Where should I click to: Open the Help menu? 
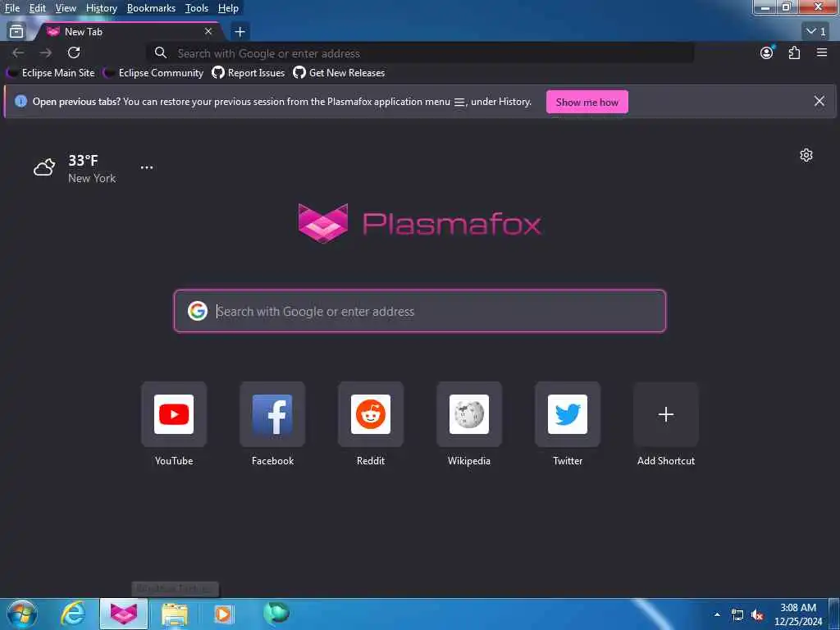click(228, 8)
